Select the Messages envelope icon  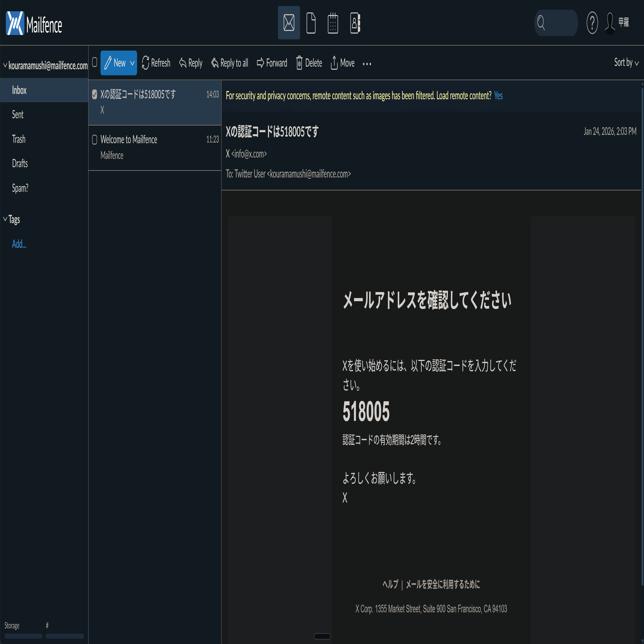click(289, 23)
